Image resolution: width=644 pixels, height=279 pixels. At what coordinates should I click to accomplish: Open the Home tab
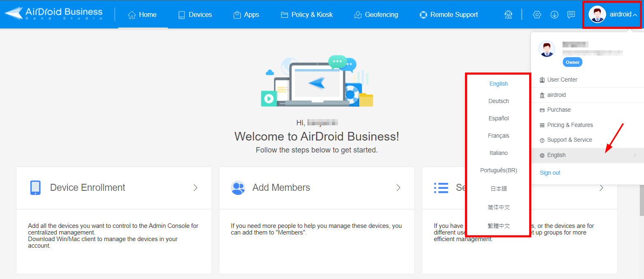click(x=142, y=14)
